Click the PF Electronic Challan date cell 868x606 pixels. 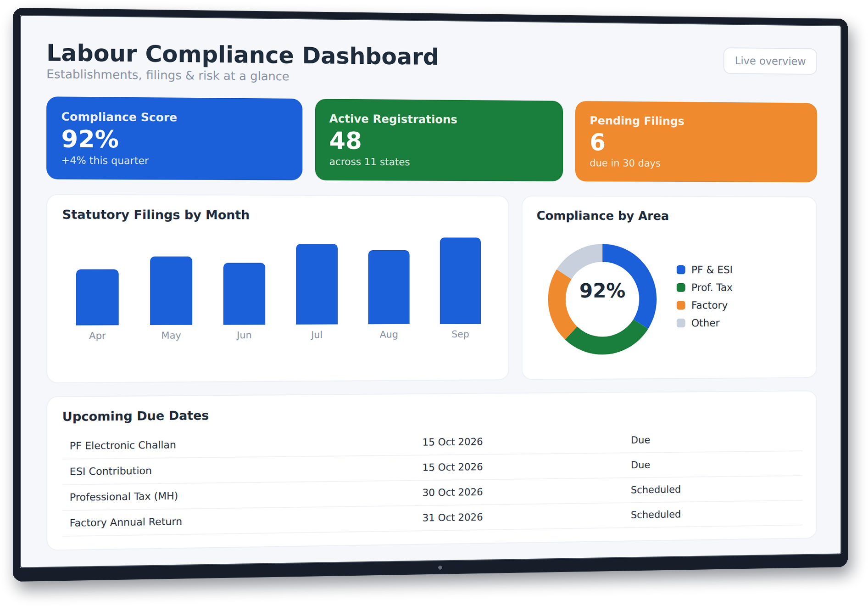pyautogui.click(x=452, y=442)
